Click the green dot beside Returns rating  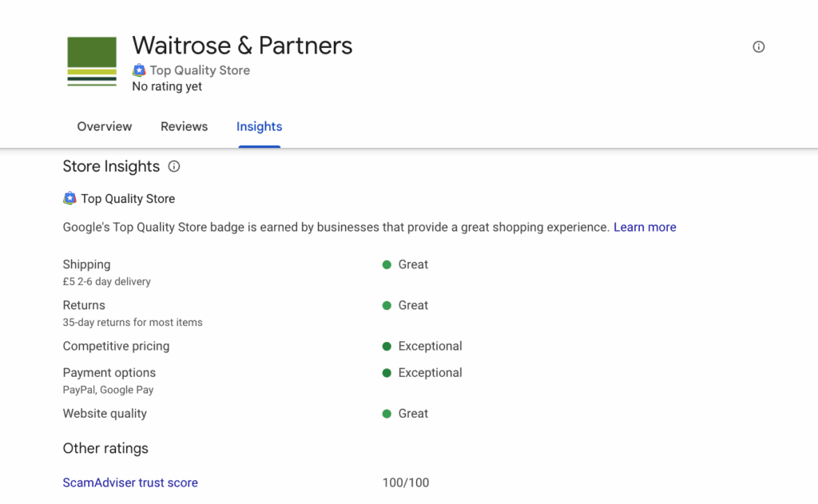point(387,305)
